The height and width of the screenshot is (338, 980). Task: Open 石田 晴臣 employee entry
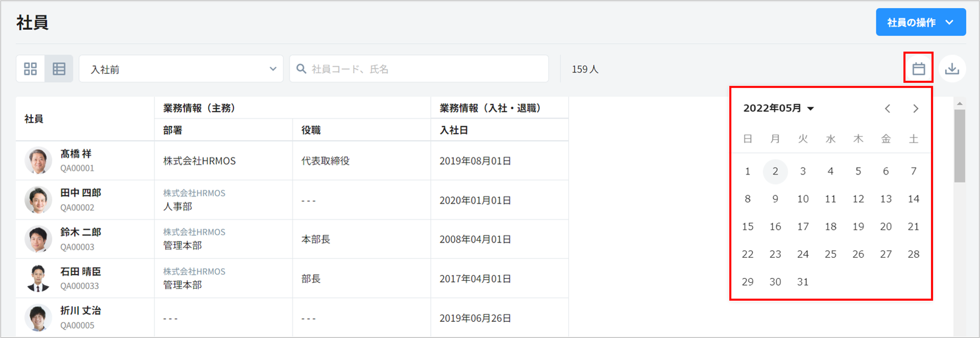click(x=81, y=272)
